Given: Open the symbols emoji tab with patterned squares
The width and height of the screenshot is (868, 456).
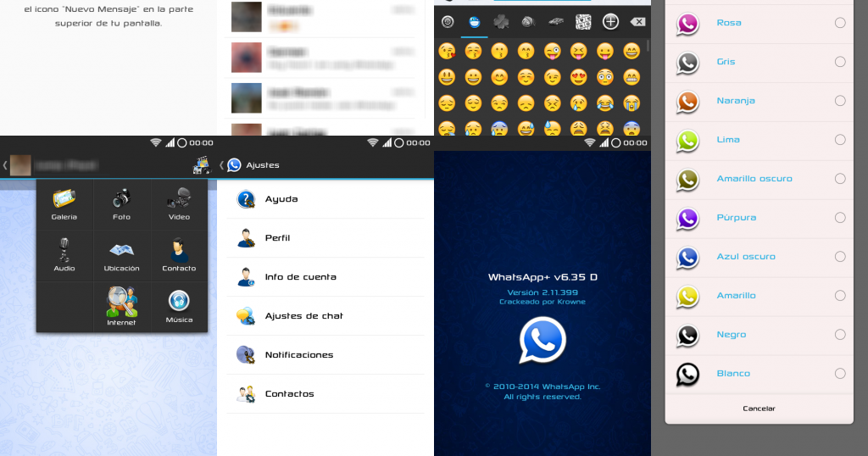Looking at the screenshot, I should (583, 21).
